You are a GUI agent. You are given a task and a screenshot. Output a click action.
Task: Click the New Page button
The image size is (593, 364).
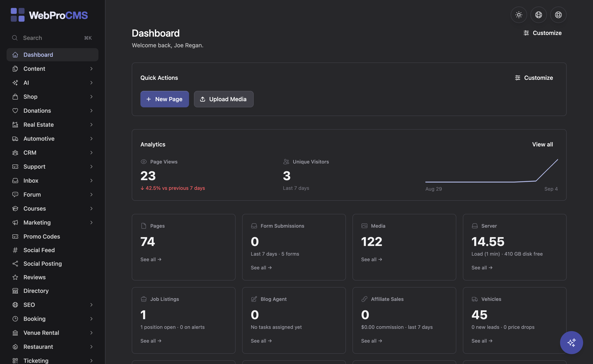[165, 99]
